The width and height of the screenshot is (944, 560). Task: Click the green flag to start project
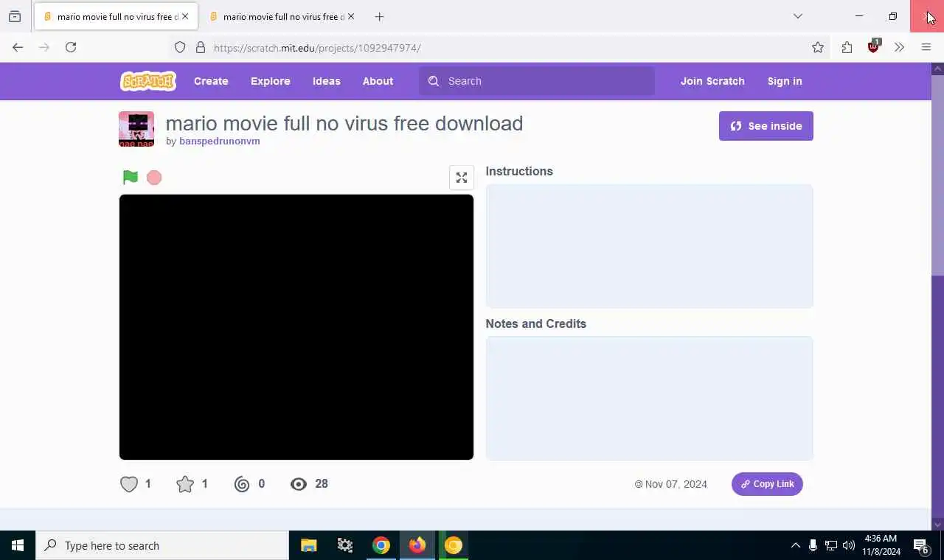(131, 178)
